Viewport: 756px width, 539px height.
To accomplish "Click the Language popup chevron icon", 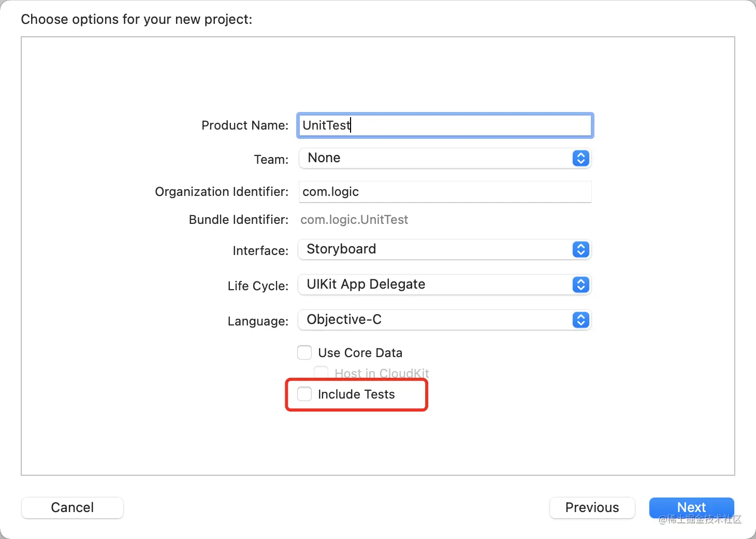I will [580, 320].
